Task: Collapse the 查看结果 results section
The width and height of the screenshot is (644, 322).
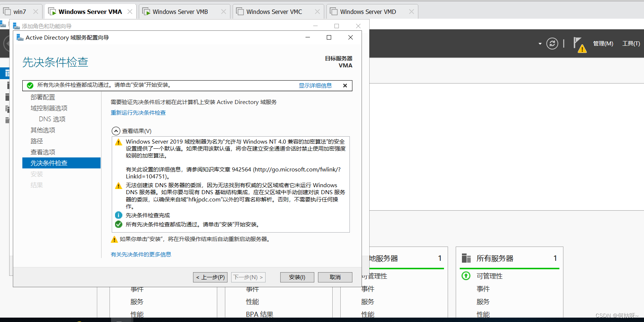Action: 116,131
